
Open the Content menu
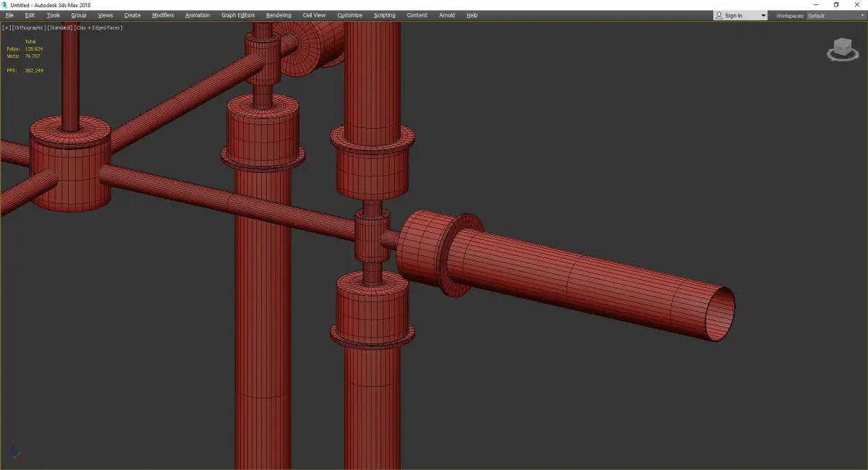(x=417, y=15)
